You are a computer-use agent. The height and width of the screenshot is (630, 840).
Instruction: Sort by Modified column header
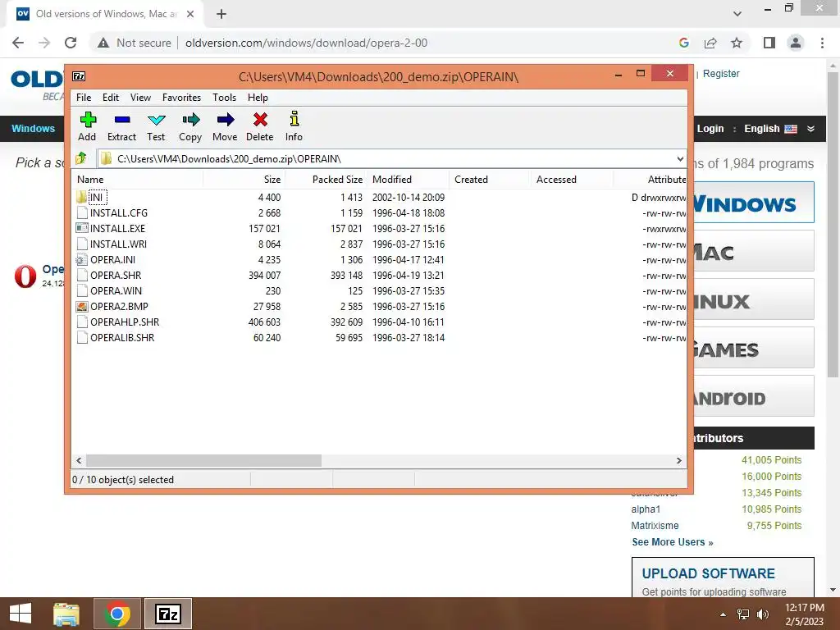coord(408,180)
